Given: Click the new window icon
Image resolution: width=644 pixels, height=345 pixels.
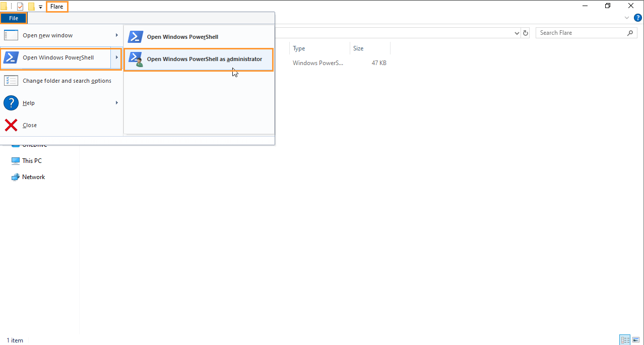Looking at the screenshot, I should coord(11,35).
